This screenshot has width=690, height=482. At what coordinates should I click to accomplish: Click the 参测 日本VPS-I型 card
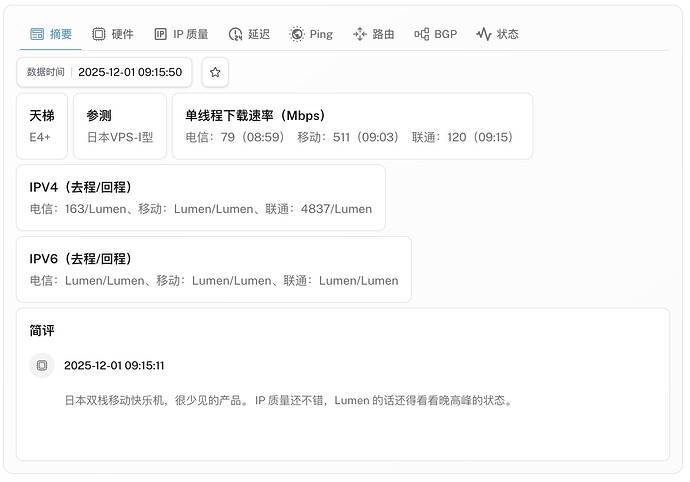pyautogui.click(x=120, y=126)
